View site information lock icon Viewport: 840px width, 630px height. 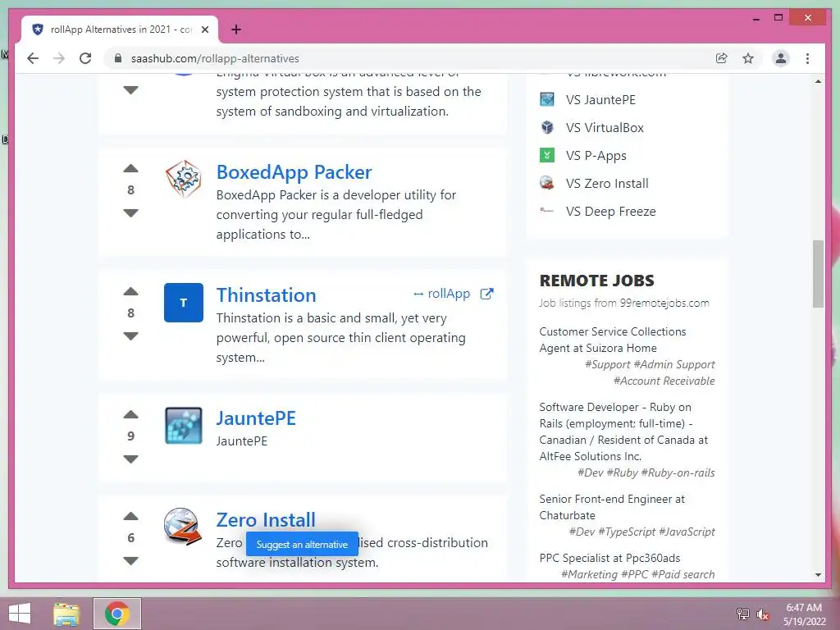pyautogui.click(x=118, y=58)
